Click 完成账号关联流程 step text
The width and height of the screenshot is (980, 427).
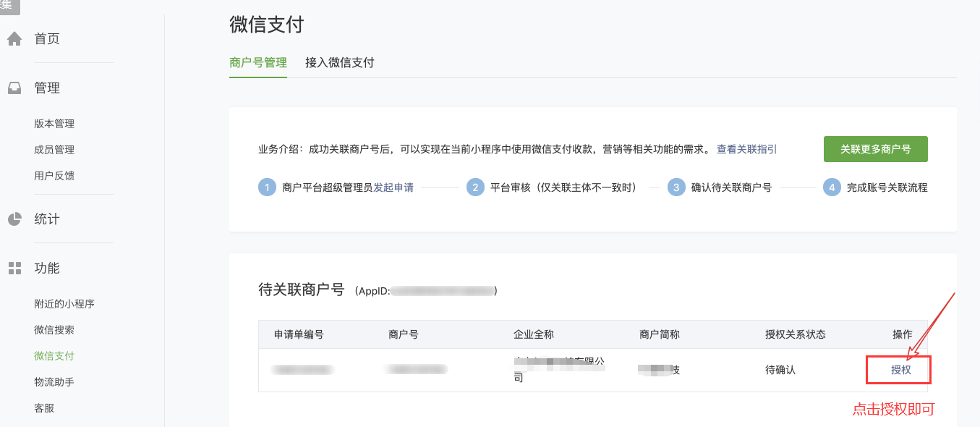point(887,187)
